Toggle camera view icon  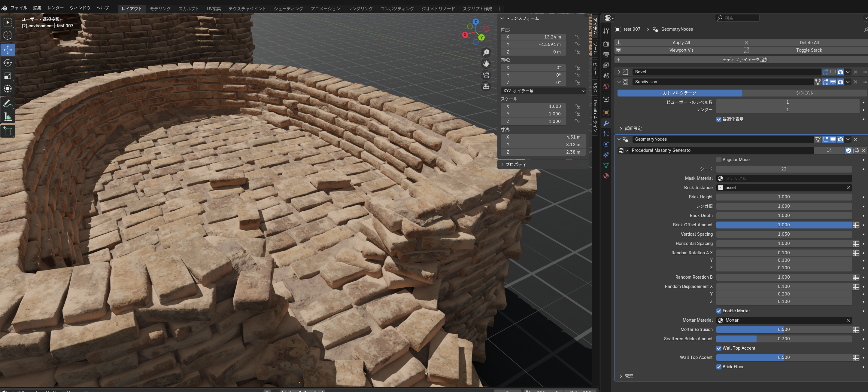486,75
